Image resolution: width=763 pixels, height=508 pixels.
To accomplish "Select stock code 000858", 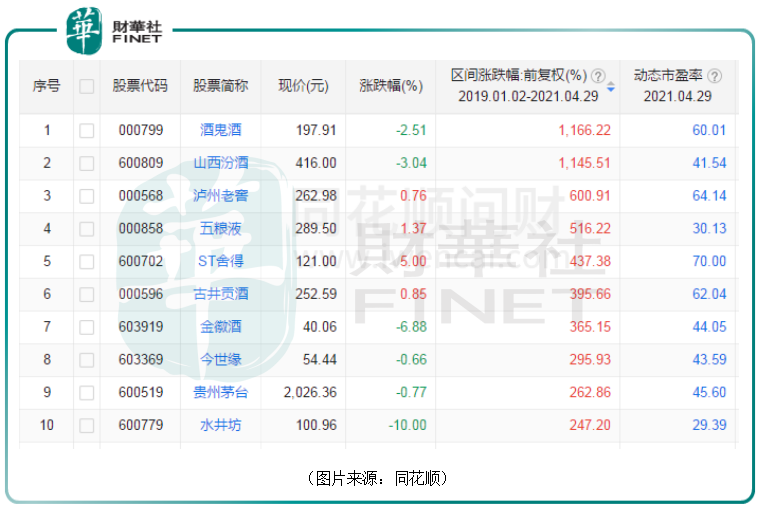I will [x=141, y=229].
